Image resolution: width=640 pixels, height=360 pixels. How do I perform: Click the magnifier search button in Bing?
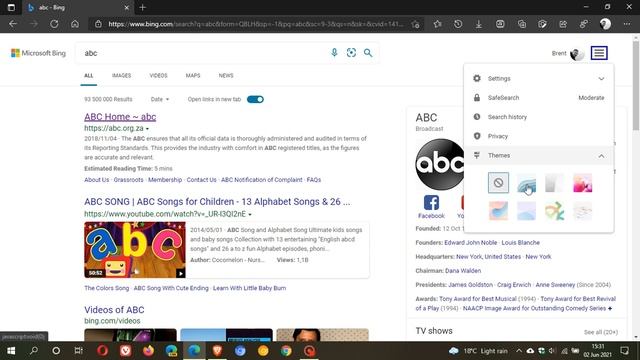tap(368, 53)
